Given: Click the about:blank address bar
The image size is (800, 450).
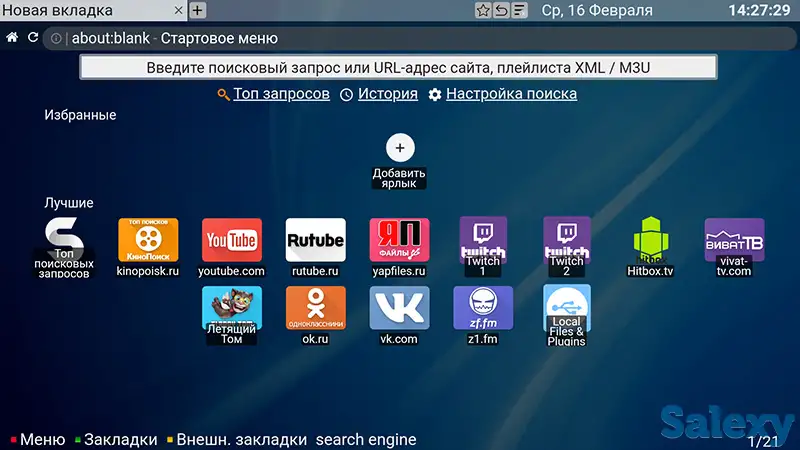Looking at the screenshot, I should pyautogui.click(x=421, y=38).
